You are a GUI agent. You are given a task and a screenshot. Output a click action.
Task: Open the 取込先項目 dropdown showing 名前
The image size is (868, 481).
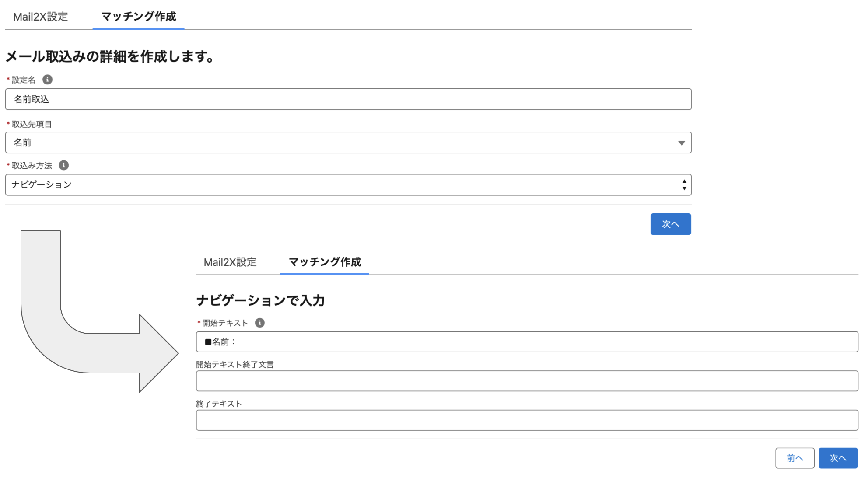click(348, 143)
